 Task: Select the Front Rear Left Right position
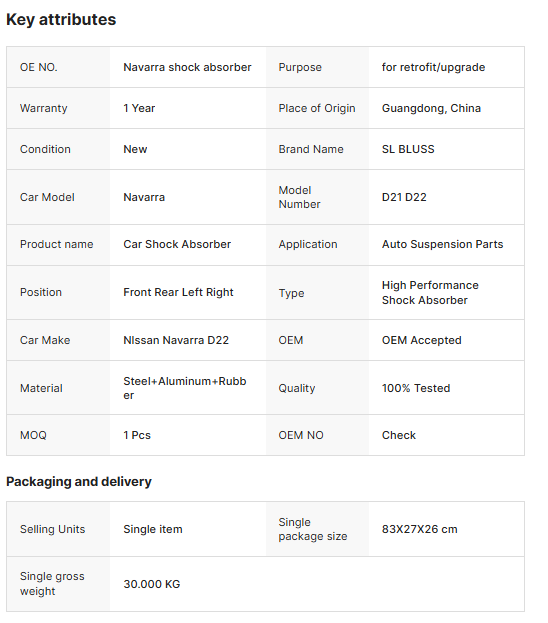click(178, 292)
